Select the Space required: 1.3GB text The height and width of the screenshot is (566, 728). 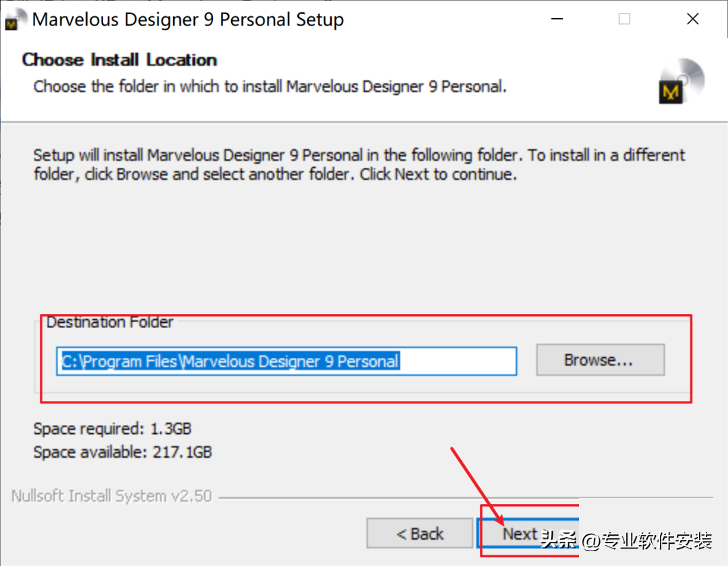point(113,429)
